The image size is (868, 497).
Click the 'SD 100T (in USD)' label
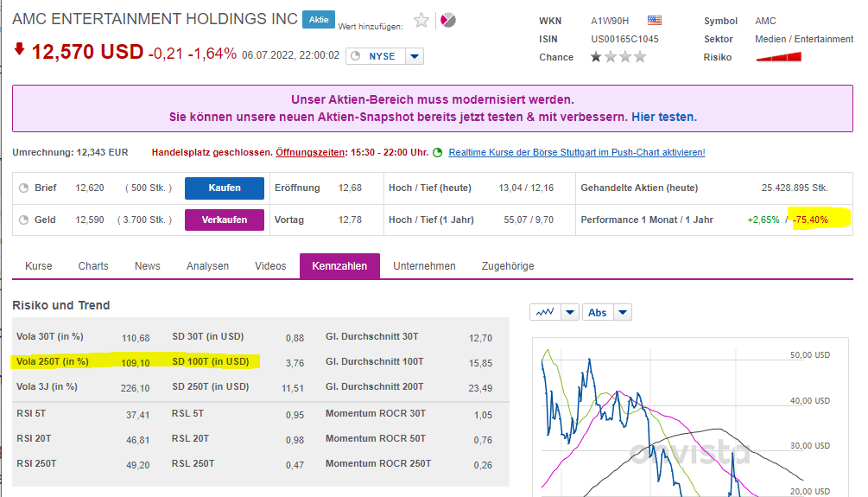[211, 361]
